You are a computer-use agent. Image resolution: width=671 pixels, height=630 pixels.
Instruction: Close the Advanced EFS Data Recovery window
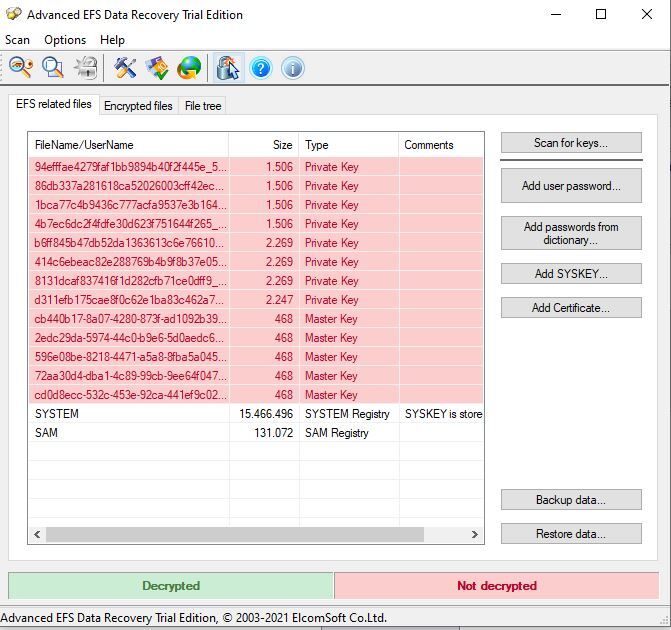(x=647, y=14)
